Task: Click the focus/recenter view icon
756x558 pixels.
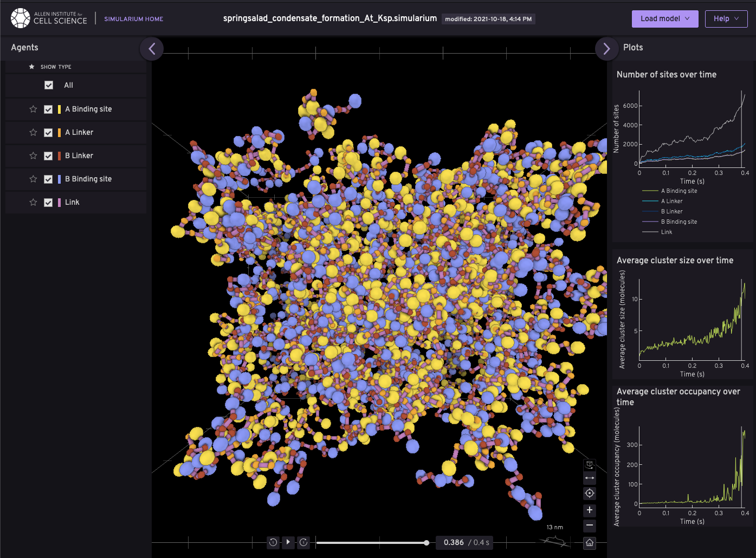Action: 589,494
